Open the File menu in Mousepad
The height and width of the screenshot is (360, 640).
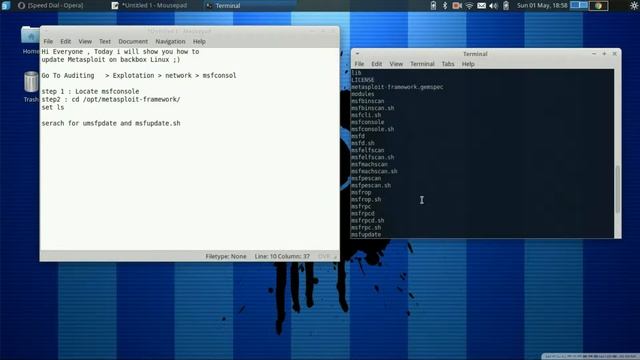coord(48,41)
